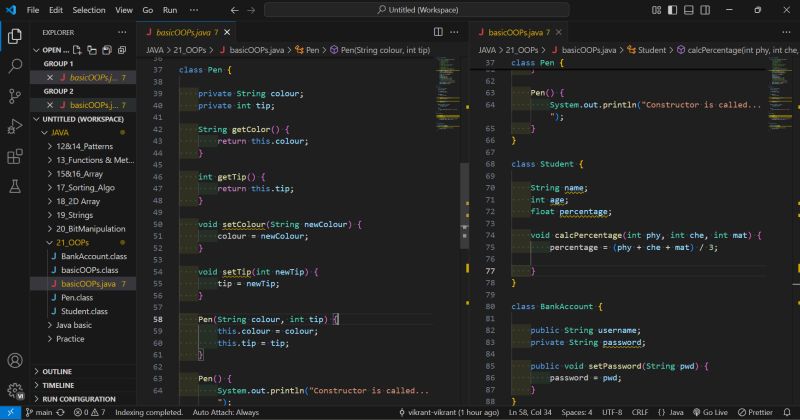Click the errors and warnings count

pos(90,412)
